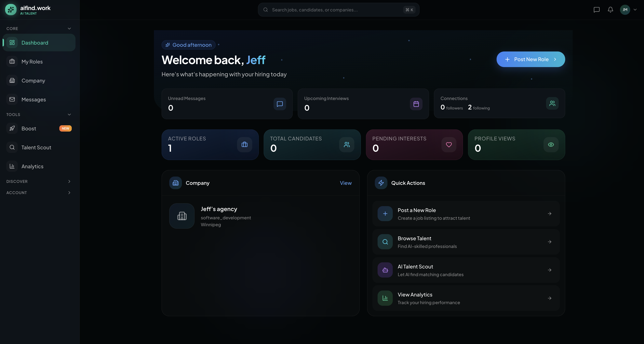Viewport: 644px width, 344px height.
Task: Click the Unread Messages card icon
Action: click(280, 104)
